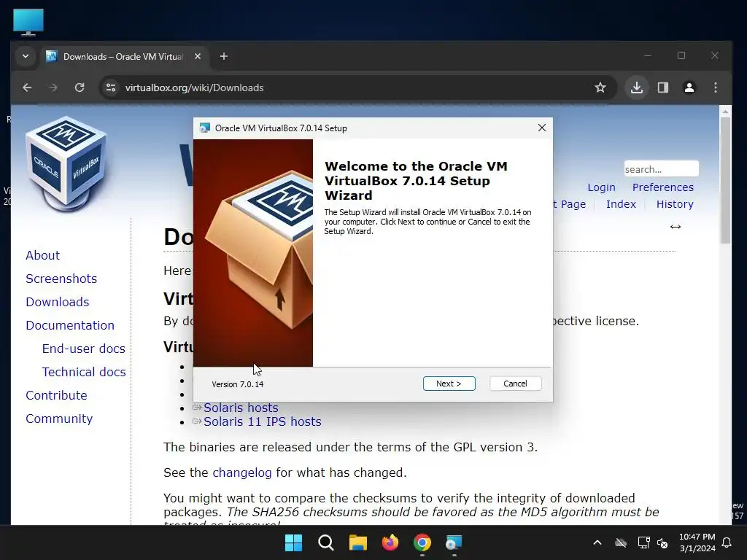This screenshot has height=560, width=747.
Task: Open Technical docs sidebar link
Action: coord(84,372)
